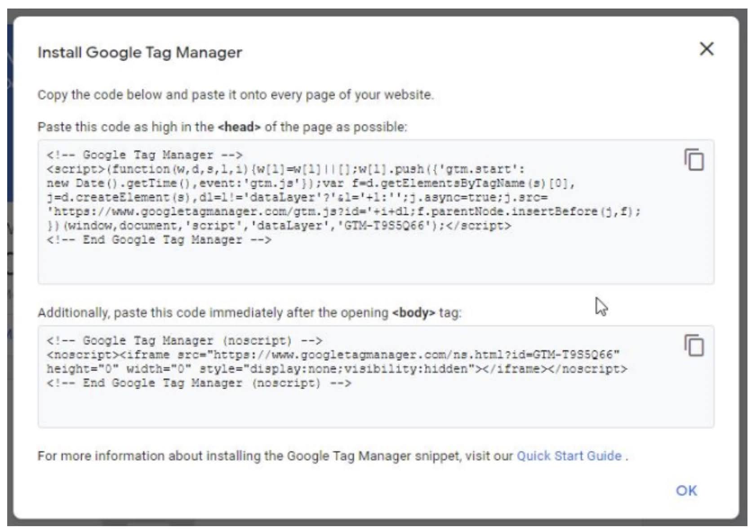Open the Quick Start Guide link

(x=569, y=456)
